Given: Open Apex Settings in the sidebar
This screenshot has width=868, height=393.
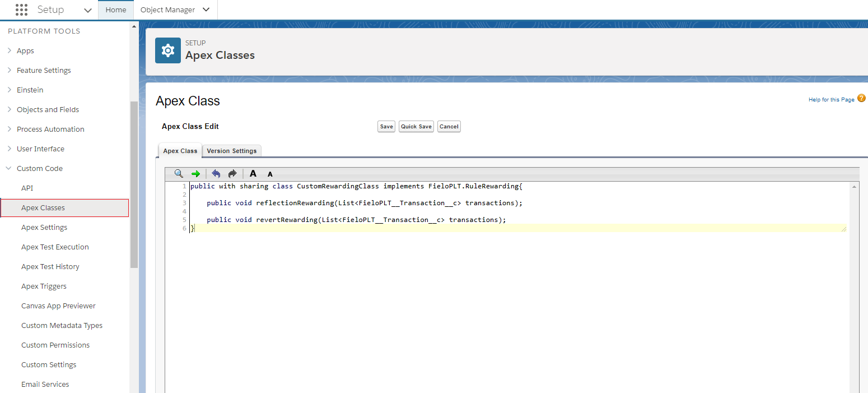Looking at the screenshot, I should tap(44, 227).
